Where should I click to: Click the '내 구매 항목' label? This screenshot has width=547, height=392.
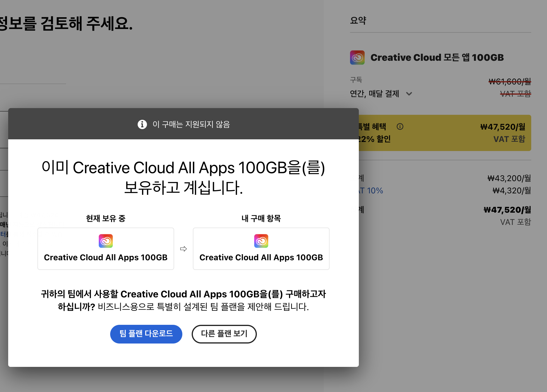pos(261,218)
